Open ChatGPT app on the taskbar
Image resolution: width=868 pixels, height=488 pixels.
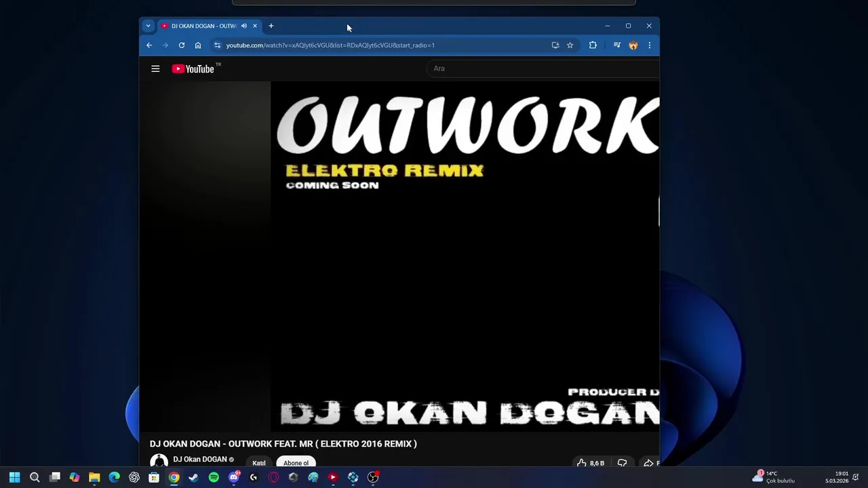click(134, 477)
